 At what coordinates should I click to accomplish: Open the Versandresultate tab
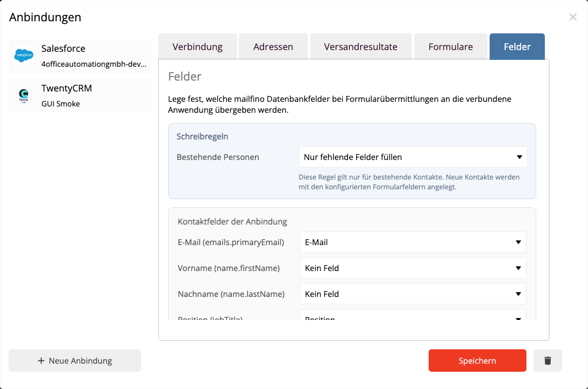[361, 47]
